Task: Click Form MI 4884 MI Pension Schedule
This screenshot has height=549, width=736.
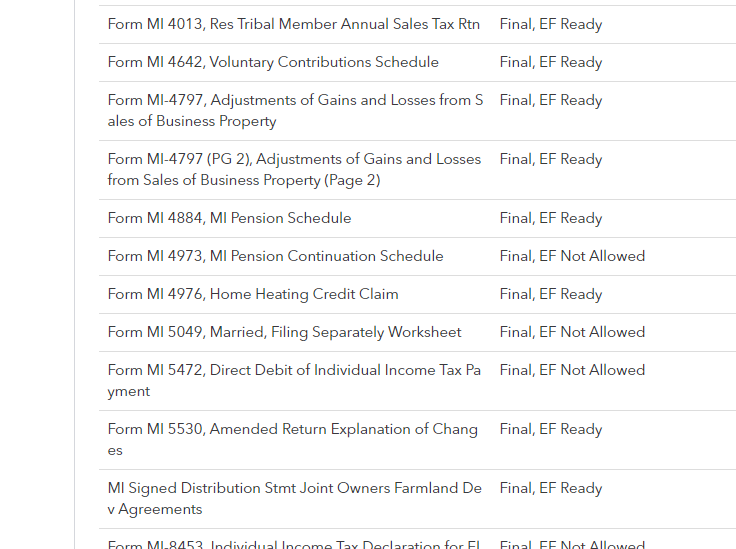Action: 229,218
